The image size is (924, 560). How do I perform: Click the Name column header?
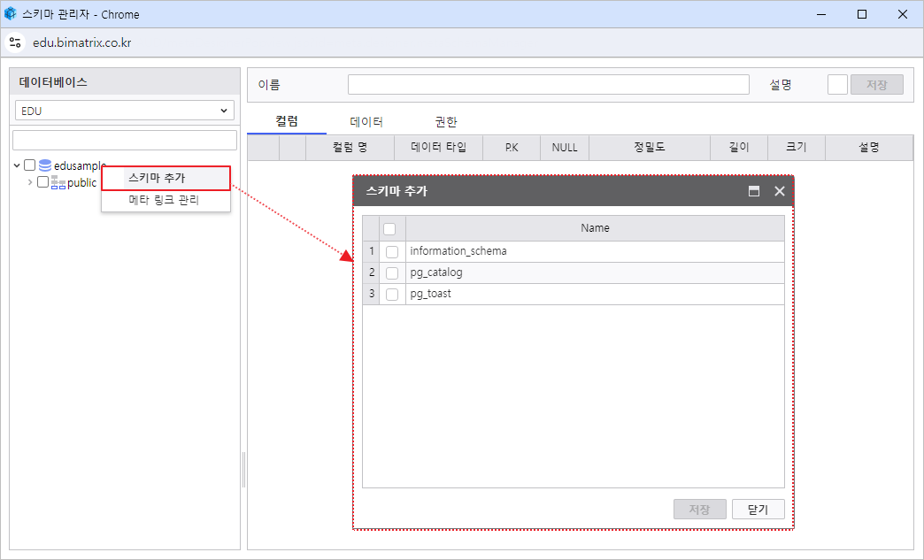pos(595,228)
